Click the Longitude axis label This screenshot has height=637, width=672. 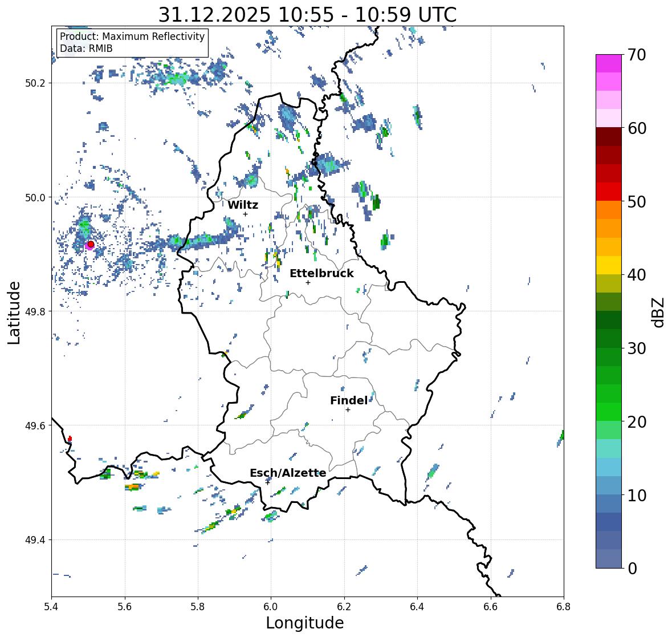point(305,623)
